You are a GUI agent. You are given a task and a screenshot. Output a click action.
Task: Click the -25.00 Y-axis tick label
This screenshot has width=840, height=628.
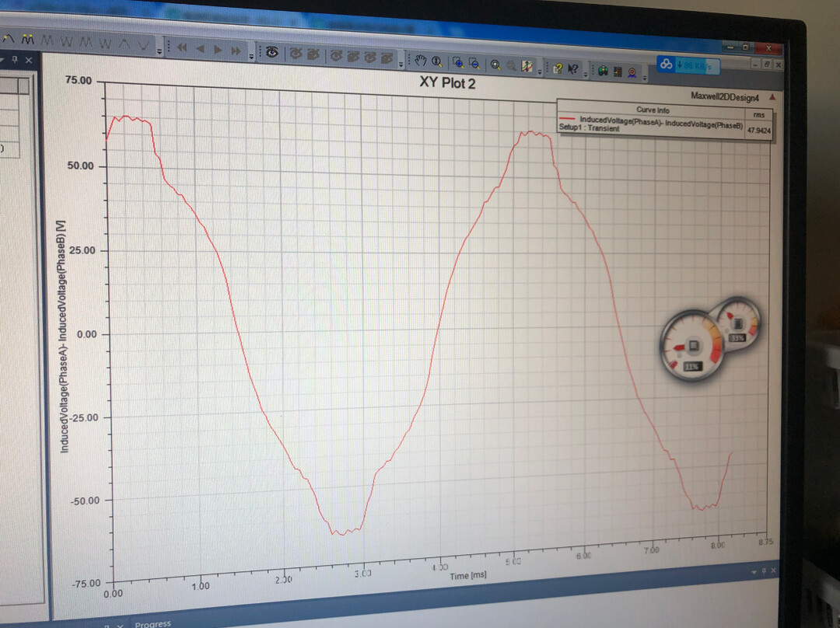(84, 417)
